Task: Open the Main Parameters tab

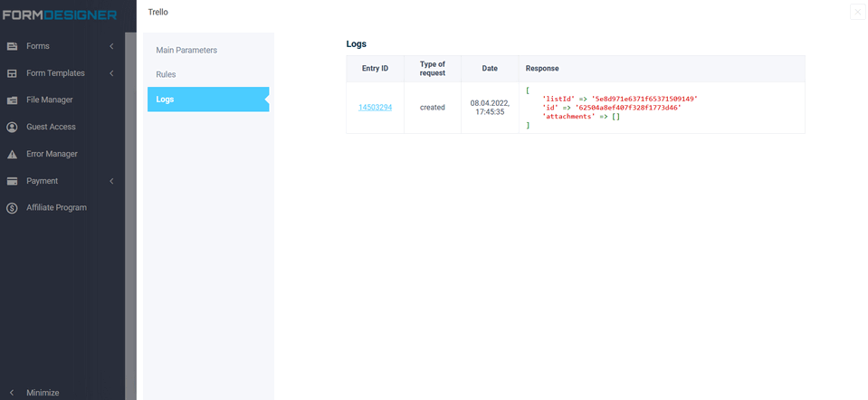Action: [186, 50]
